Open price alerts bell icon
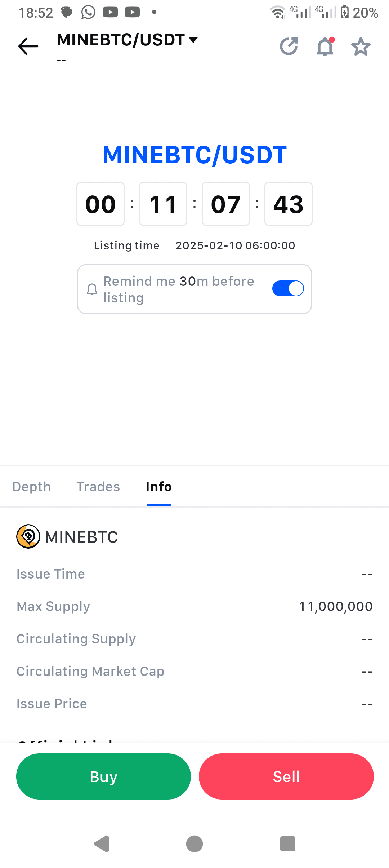This screenshot has height=868, width=389. [x=325, y=46]
